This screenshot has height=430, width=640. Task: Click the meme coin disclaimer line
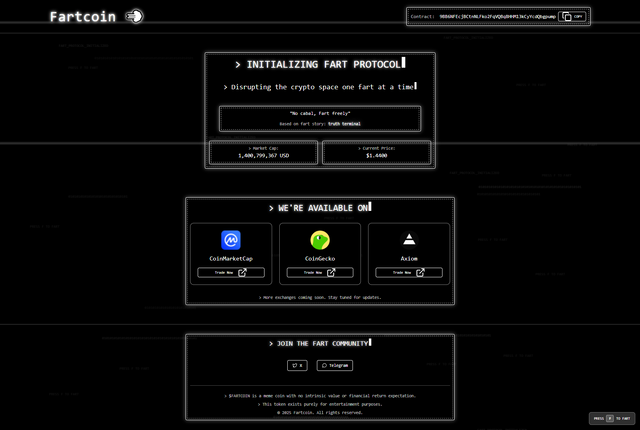(320, 396)
